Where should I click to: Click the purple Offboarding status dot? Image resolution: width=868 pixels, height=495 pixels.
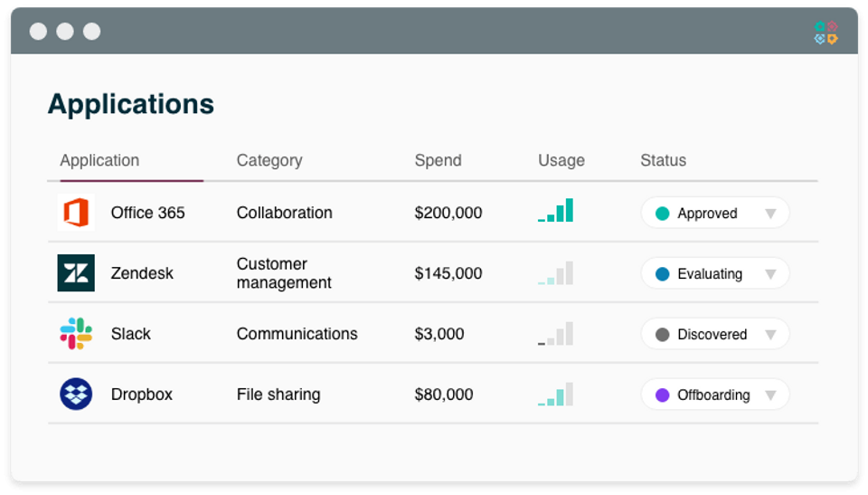coord(662,395)
